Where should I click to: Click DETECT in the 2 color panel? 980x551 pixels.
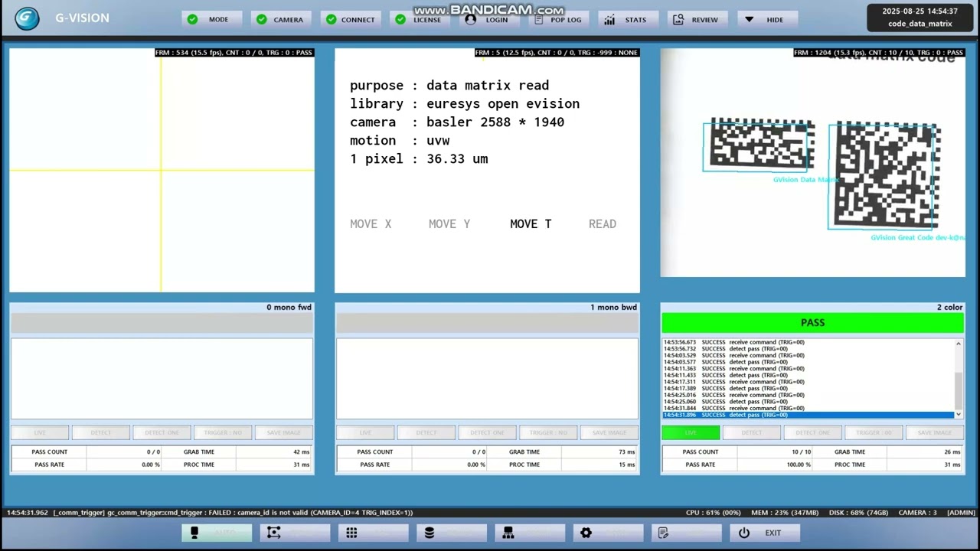coord(752,432)
